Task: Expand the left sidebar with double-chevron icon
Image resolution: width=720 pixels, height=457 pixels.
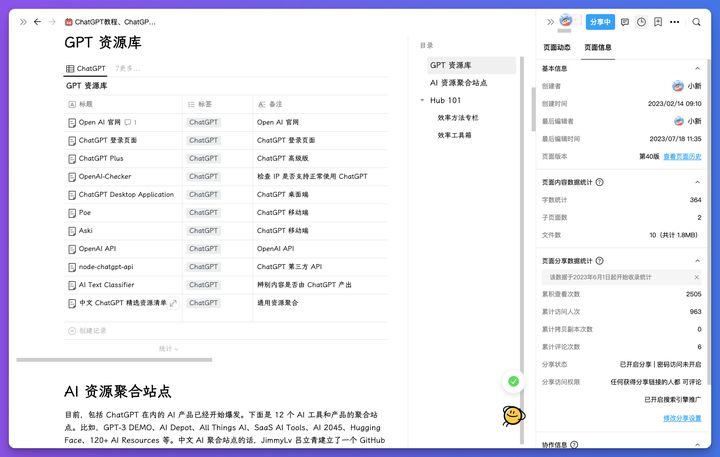Action: (x=23, y=22)
